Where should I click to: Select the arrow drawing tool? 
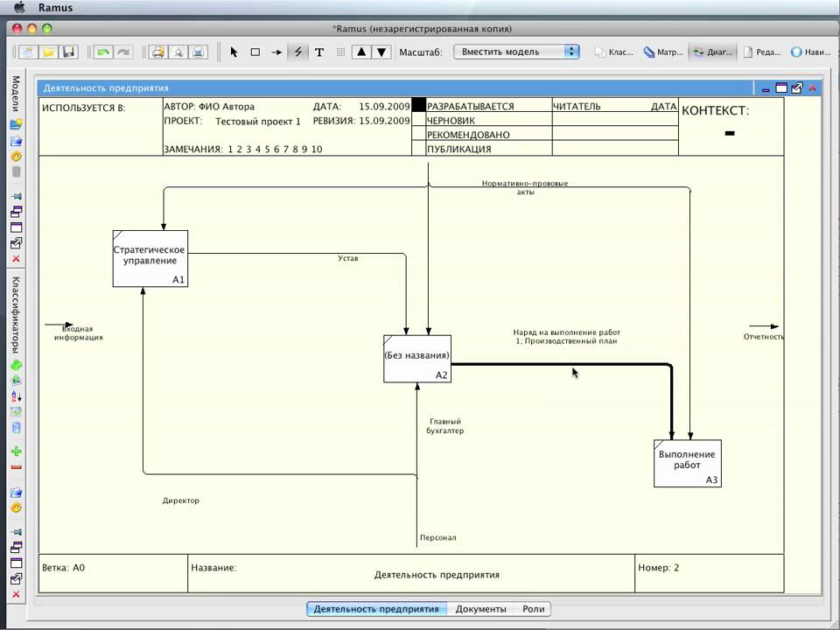tap(276, 52)
